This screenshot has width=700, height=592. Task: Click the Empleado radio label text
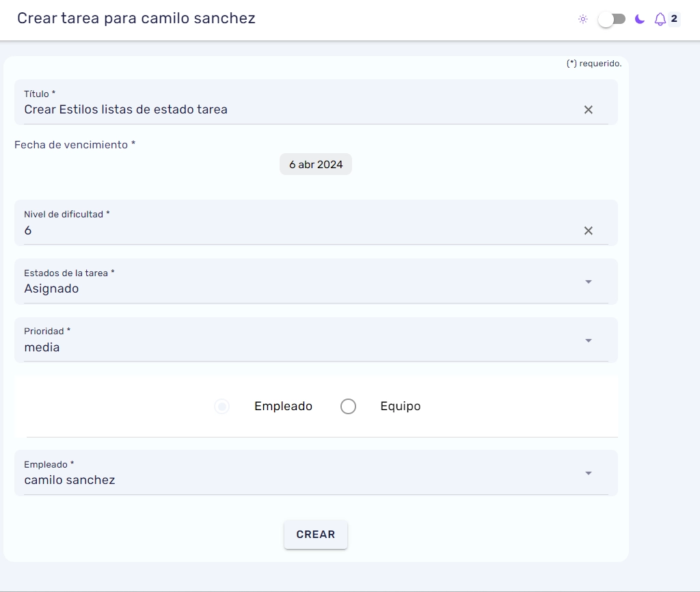click(284, 406)
